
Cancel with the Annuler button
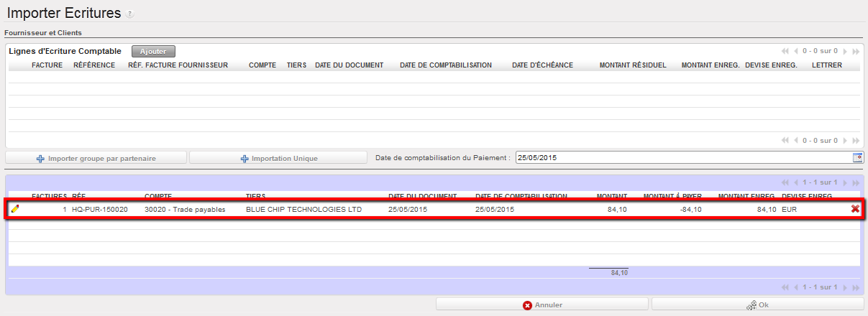point(542,305)
